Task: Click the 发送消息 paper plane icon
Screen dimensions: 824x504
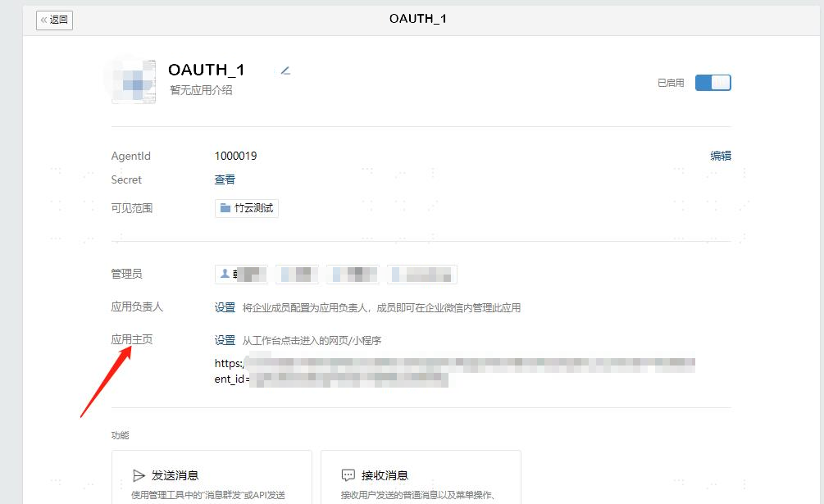Action: (x=139, y=475)
